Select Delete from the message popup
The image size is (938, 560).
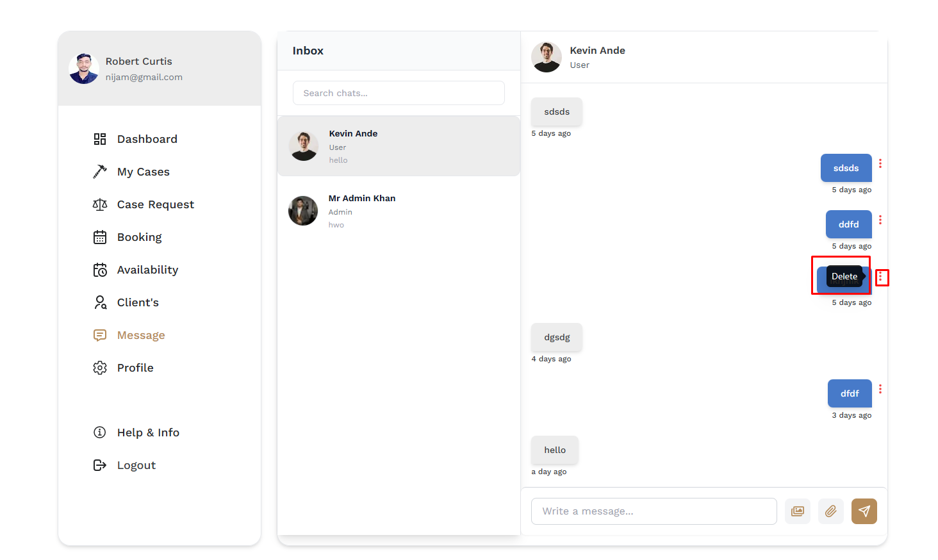click(844, 276)
